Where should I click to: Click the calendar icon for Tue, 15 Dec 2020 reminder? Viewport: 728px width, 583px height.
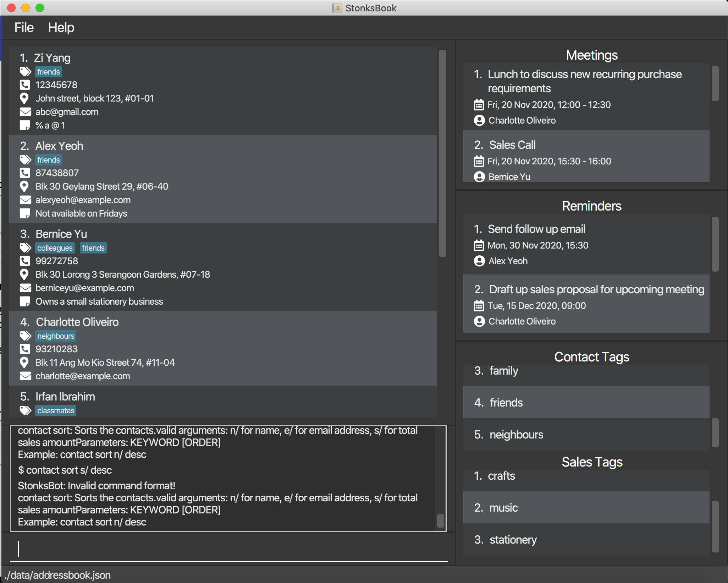(479, 306)
